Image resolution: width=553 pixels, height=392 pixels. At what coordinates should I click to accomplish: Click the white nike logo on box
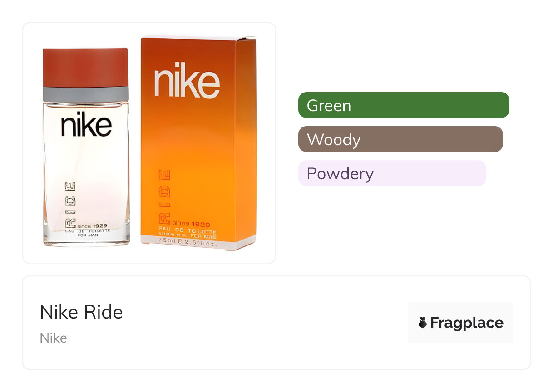[x=187, y=83]
